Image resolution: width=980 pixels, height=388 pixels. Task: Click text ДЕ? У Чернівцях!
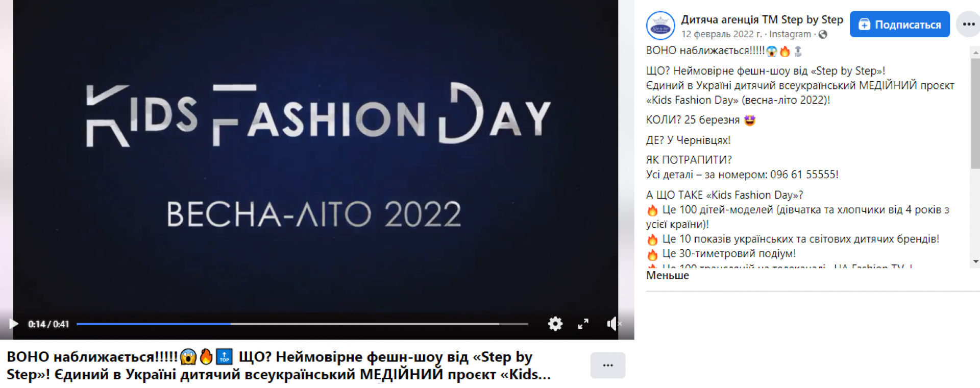pyautogui.click(x=688, y=140)
